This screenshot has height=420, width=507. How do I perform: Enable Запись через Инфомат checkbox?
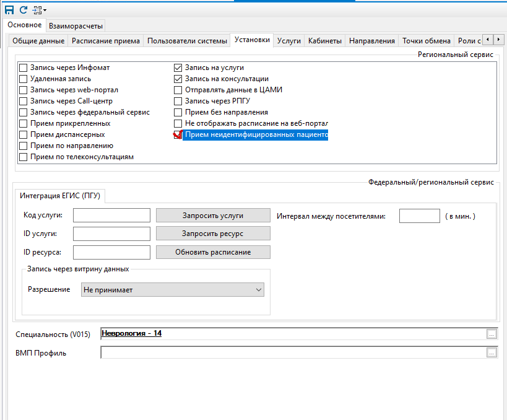click(24, 68)
